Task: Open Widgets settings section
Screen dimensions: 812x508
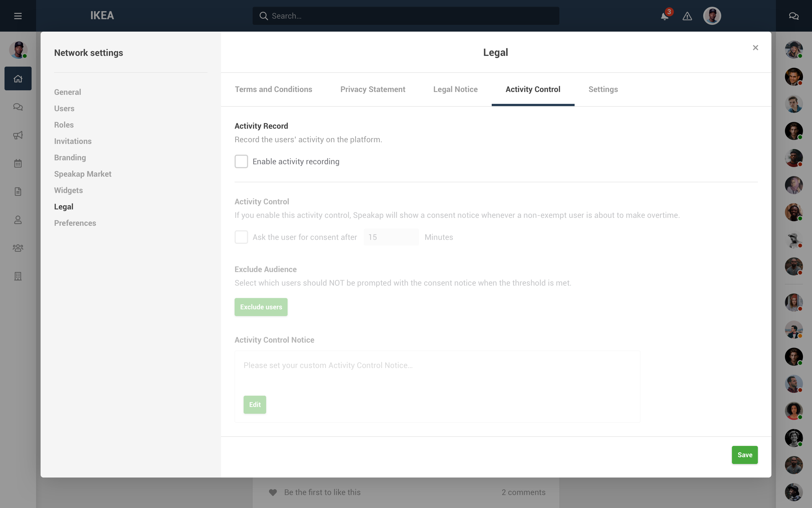Action: tap(69, 190)
